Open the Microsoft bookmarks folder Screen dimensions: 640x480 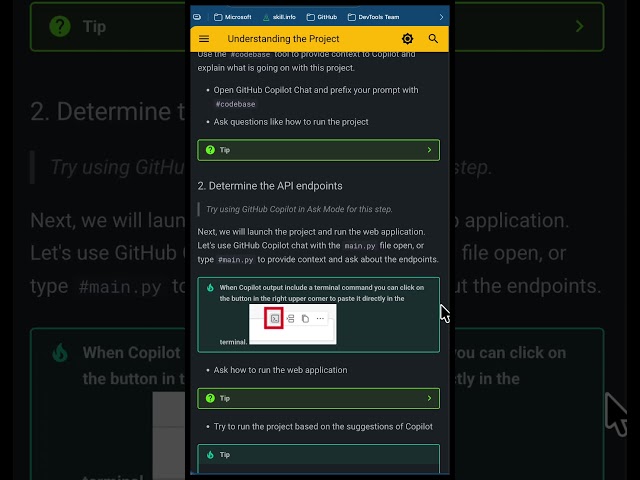tap(233, 17)
